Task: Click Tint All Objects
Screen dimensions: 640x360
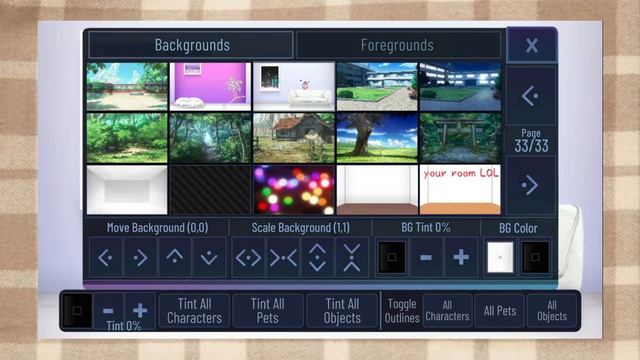Action: click(x=342, y=311)
